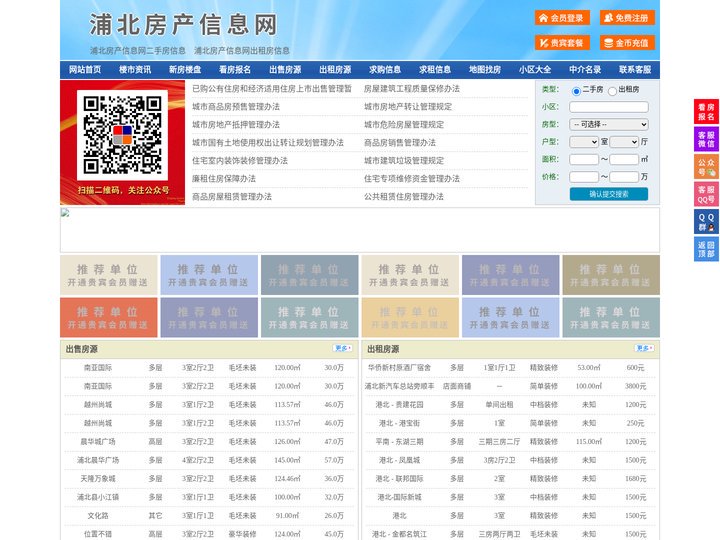The image size is (720, 540).
Task: Open the 房型 dropdown showing 可选择
Action: 609,124
